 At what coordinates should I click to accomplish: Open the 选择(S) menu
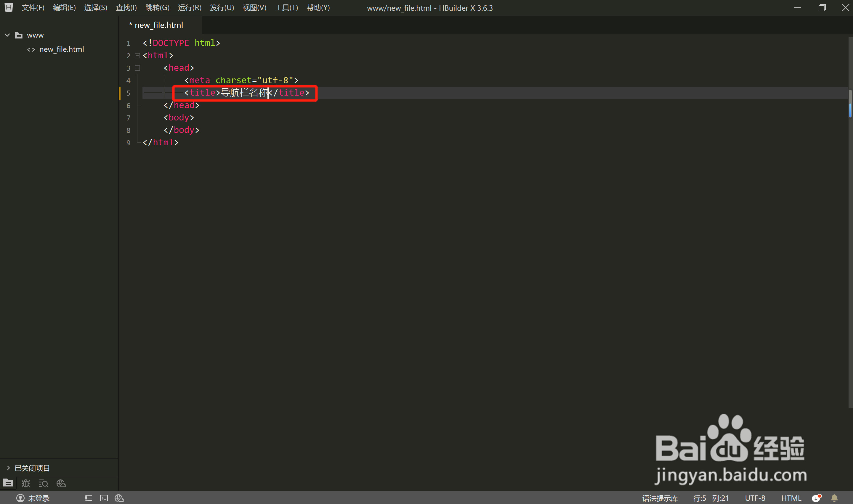[x=95, y=7]
